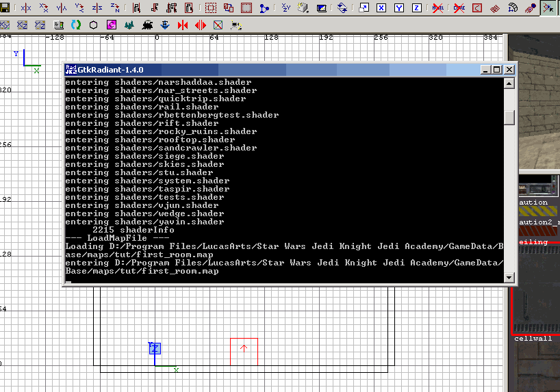Click 'entering shaders/narshaddaa.shader' console line
Screen dimensions: 560x392
(x=158, y=82)
